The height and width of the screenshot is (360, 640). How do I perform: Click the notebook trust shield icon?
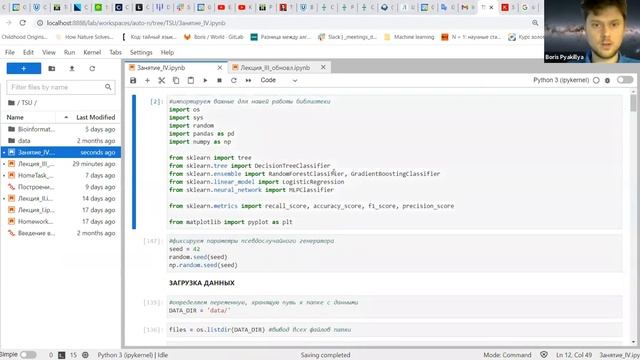(544, 355)
